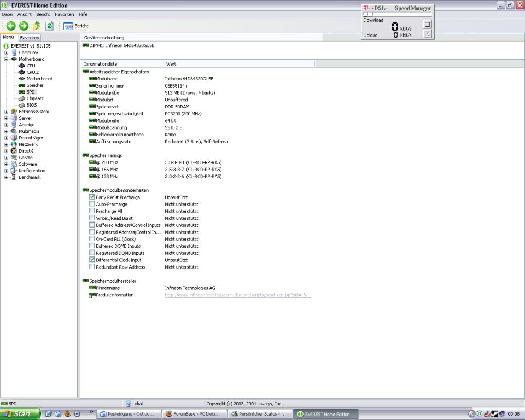Expand the Anzeige tree node
525x420 pixels.
click(x=6, y=125)
